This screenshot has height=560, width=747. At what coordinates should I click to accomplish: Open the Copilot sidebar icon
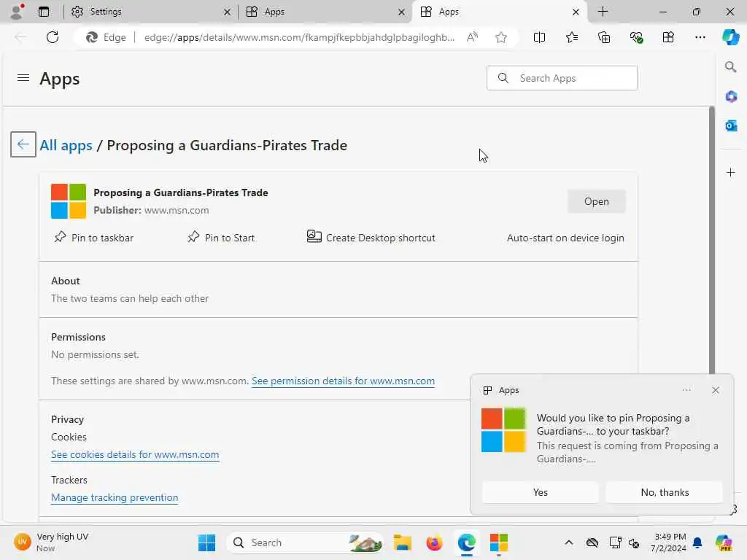pyautogui.click(x=730, y=37)
